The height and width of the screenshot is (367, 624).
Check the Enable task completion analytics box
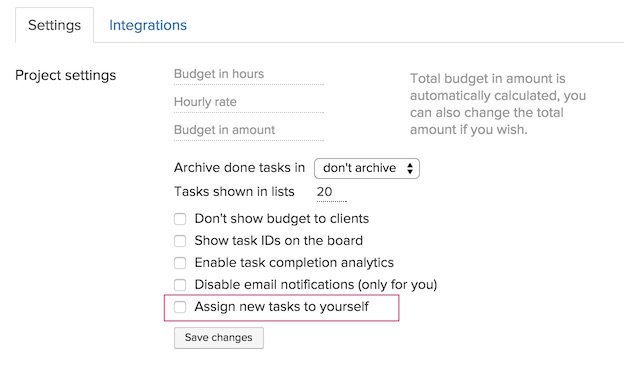click(x=180, y=263)
